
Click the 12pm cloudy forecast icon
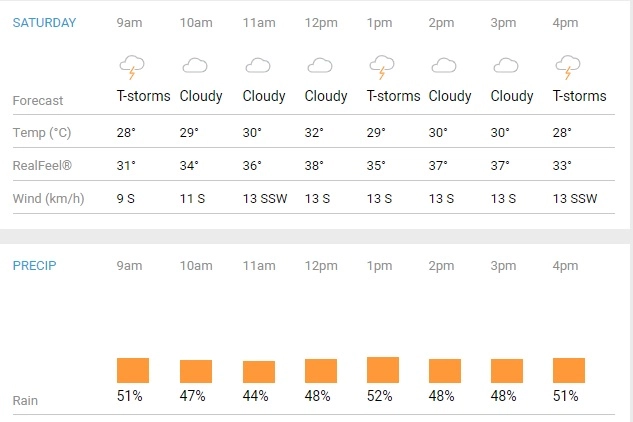[320, 67]
